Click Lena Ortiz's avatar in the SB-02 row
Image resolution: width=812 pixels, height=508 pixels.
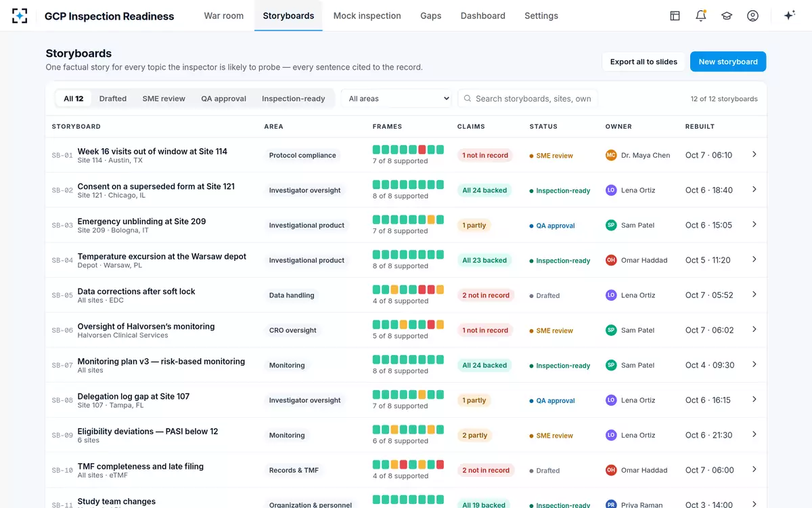tap(611, 190)
